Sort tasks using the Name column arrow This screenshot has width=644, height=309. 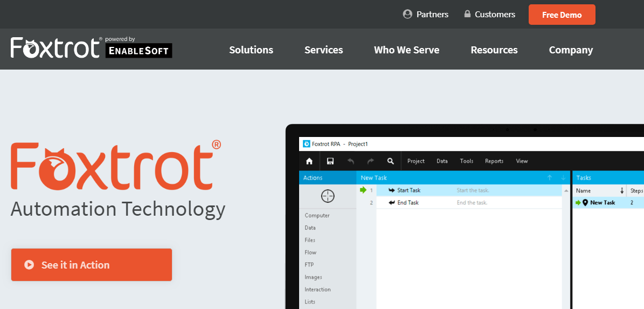[622, 190]
